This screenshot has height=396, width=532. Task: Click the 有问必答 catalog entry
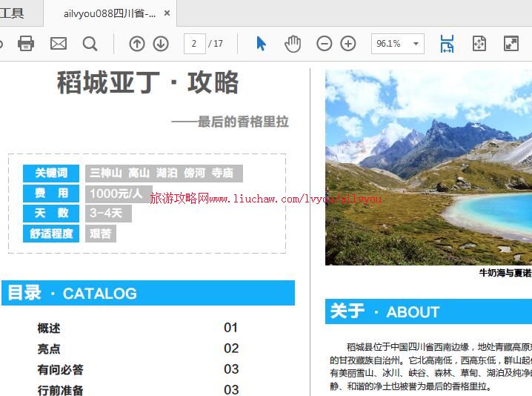click(60, 369)
